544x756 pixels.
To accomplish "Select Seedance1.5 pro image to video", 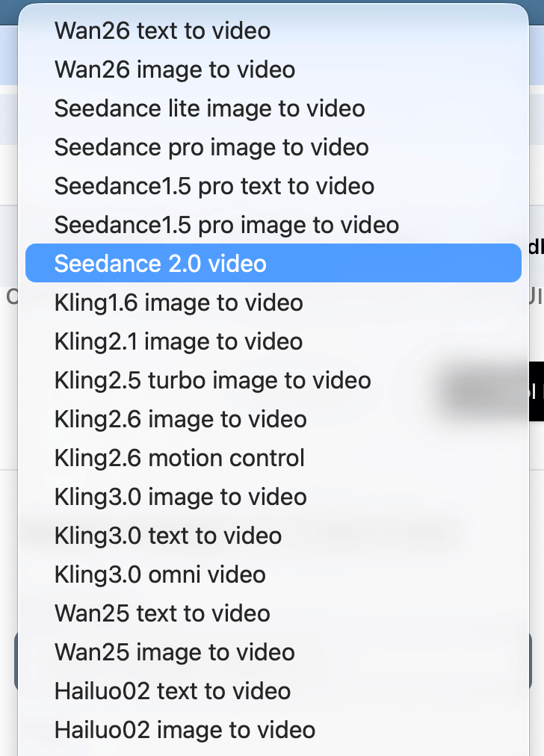I will pyautogui.click(x=226, y=225).
